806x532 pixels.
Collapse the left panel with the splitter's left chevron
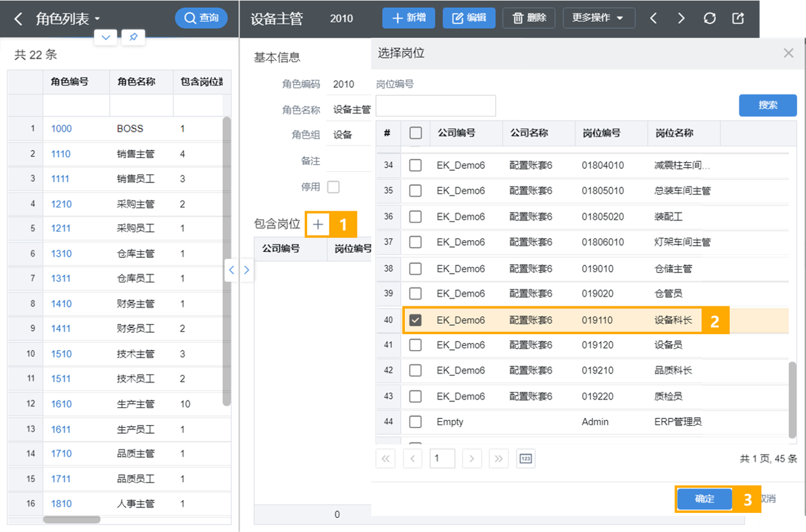pyautogui.click(x=232, y=270)
